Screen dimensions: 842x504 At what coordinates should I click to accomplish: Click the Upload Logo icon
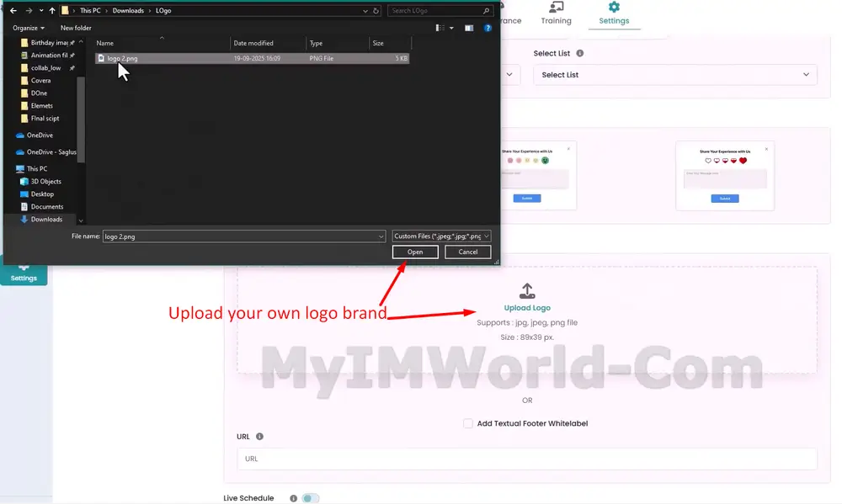pyautogui.click(x=527, y=291)
